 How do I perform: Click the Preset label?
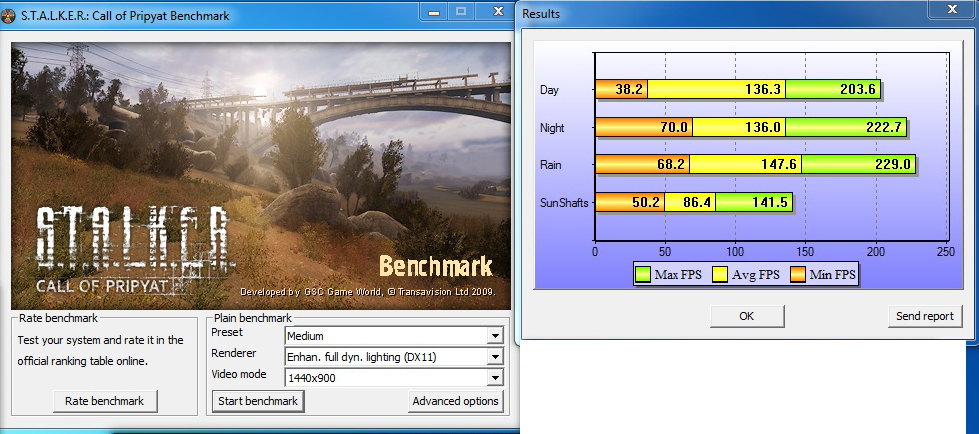(227, 332)
